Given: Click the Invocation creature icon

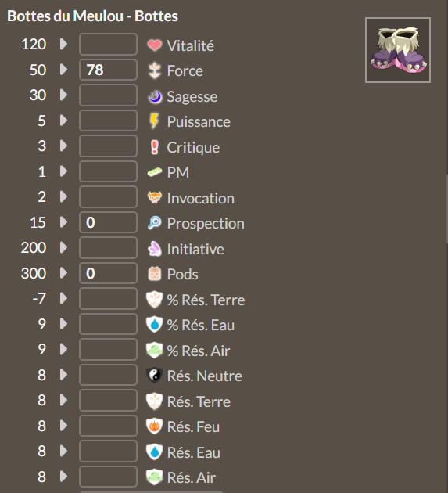Looking at the screenshot, I should click(155, 198).
